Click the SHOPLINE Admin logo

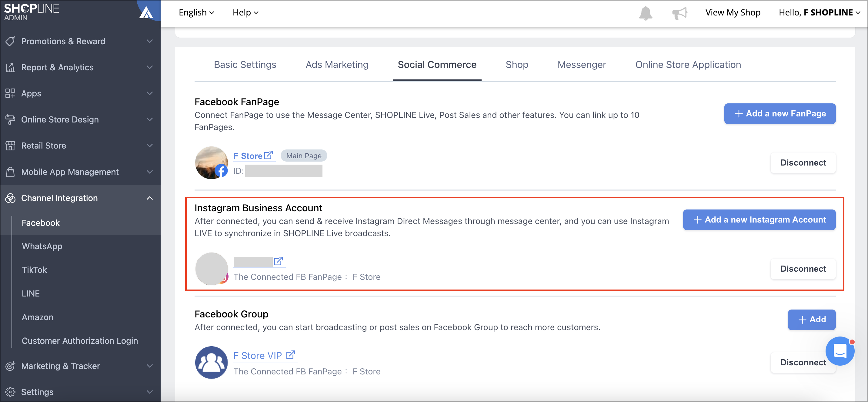click(x=31, y=12)
